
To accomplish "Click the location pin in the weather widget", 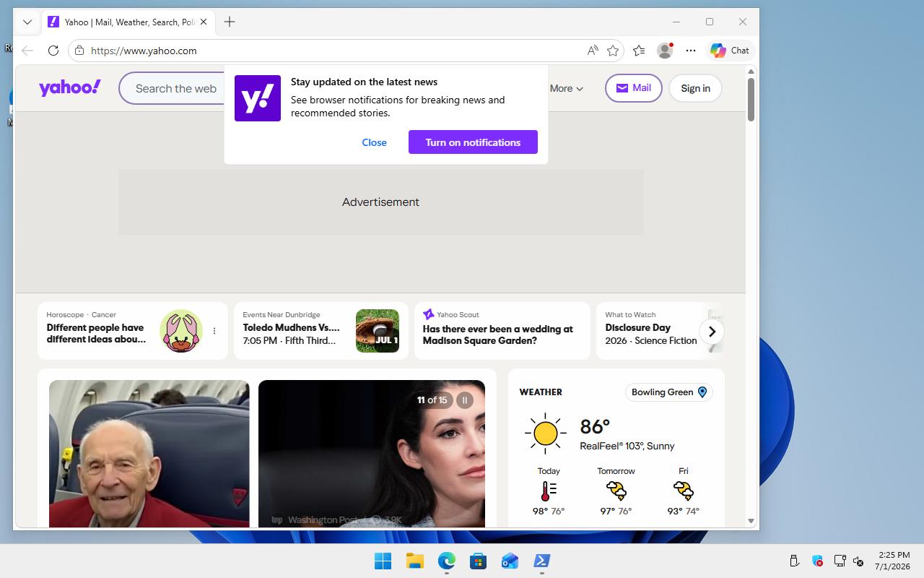I will (x=702, y=392).
